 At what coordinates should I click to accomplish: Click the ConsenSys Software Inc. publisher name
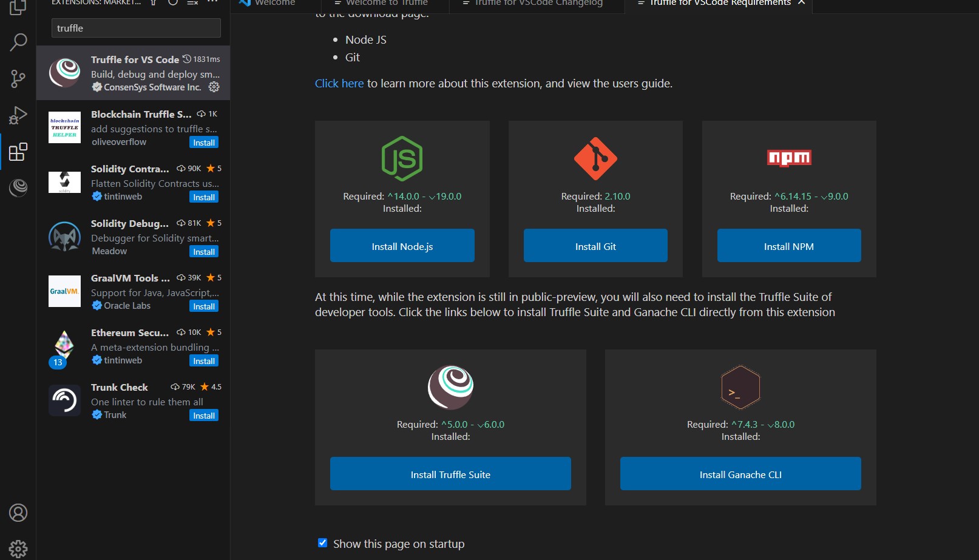point(152,87)
